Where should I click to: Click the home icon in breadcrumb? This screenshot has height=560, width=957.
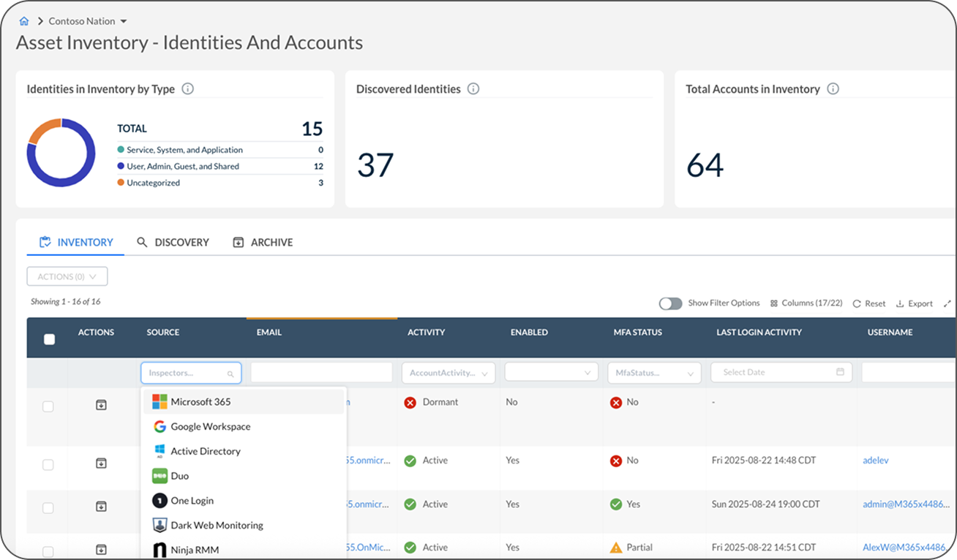click(x=24, y=21)
